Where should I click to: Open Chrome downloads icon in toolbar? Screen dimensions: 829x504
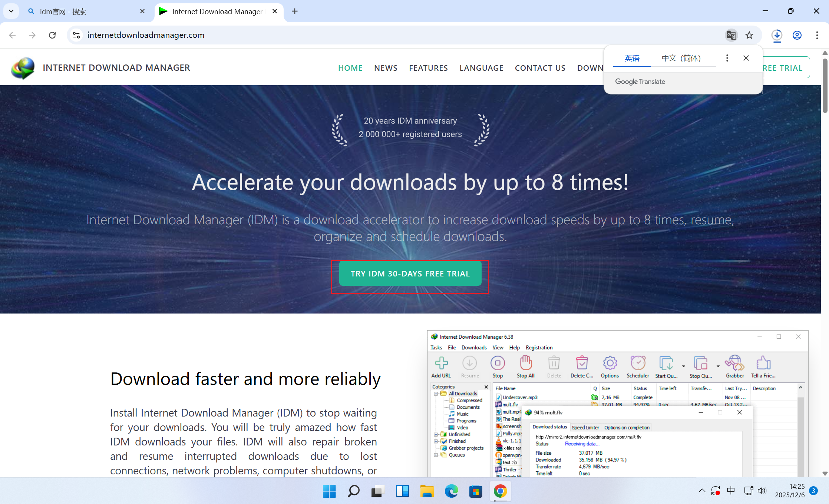777,35
